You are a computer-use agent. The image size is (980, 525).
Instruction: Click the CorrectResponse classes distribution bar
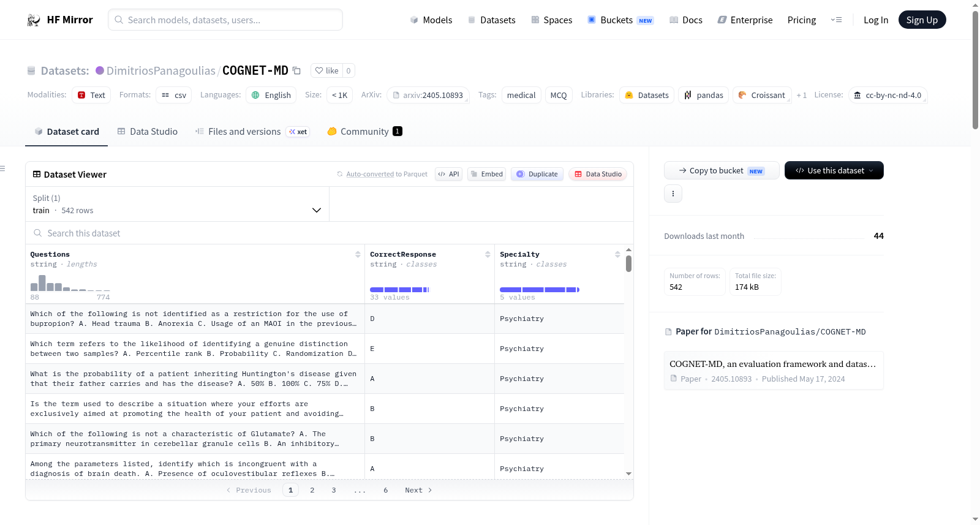399,290
